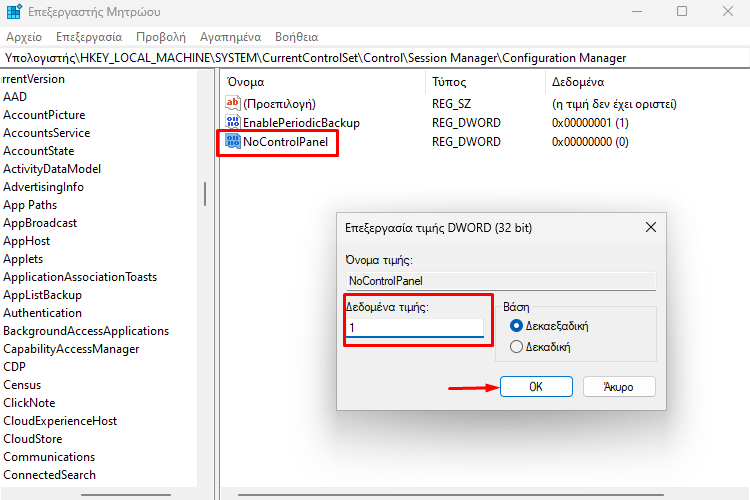Open the Προβολή menu
Viewport: 750px width, 500px height.
pos(161,37)
